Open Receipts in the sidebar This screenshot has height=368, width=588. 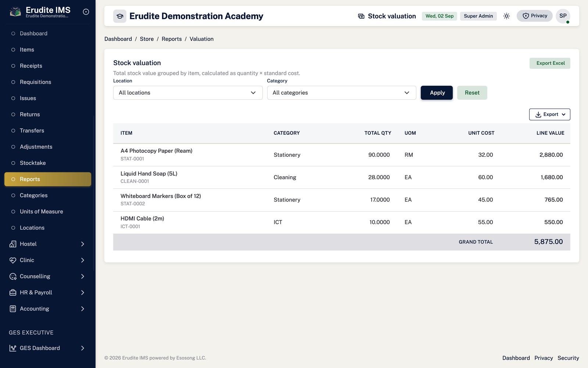click(48, 66)
